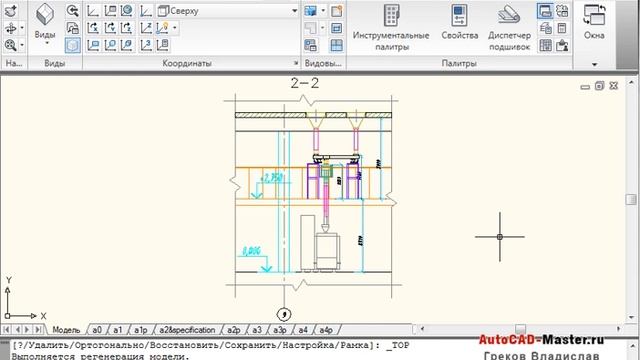Align UCS to View icon
Screen dimensions: 640x360
click(93, 45)
